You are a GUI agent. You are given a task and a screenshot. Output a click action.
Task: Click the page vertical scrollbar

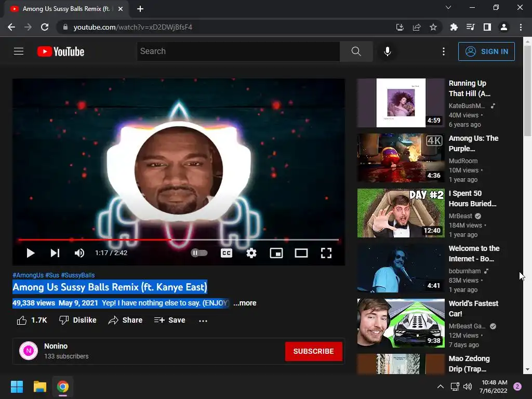[x=527, y=90]
